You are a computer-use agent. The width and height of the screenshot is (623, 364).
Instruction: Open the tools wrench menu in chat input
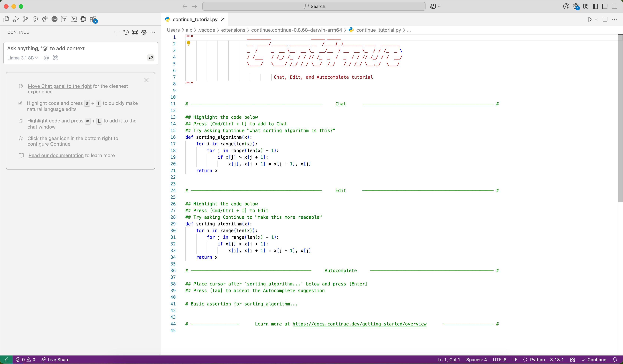pyautogui.click(x=55, y=58)
